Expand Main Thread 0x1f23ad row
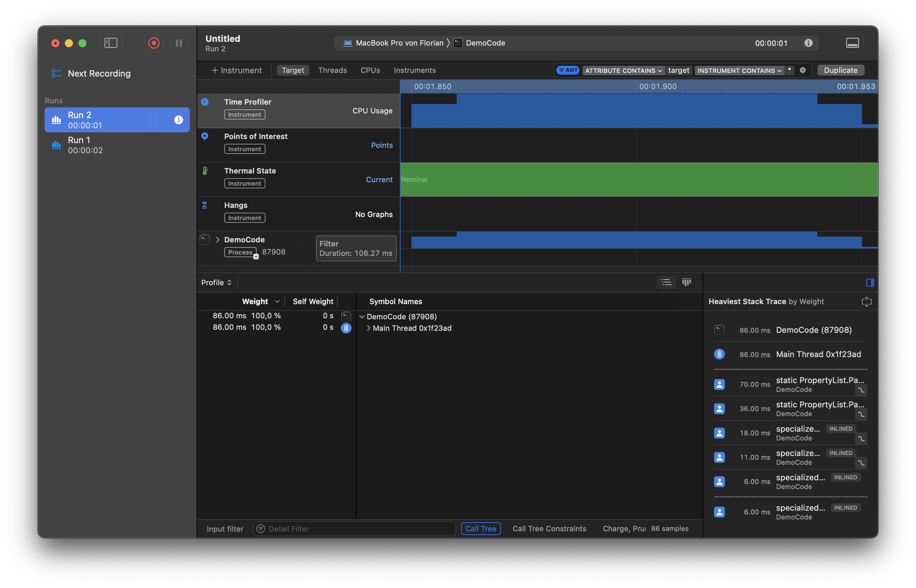The image size is (916, 588). [368, 328]
